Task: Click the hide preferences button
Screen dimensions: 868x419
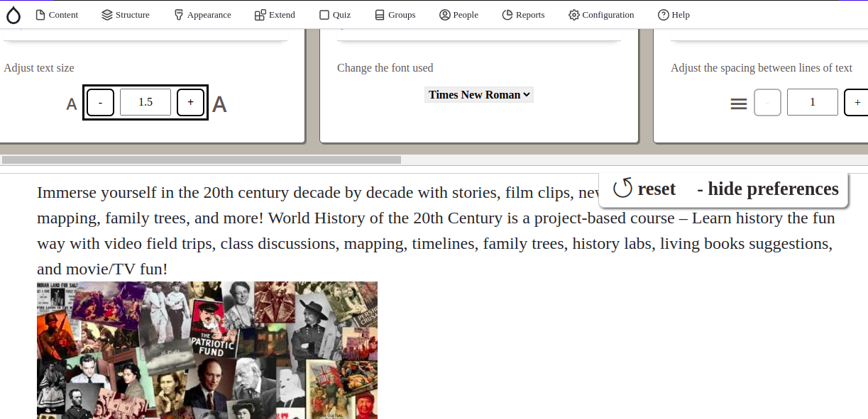Action: 768,189
